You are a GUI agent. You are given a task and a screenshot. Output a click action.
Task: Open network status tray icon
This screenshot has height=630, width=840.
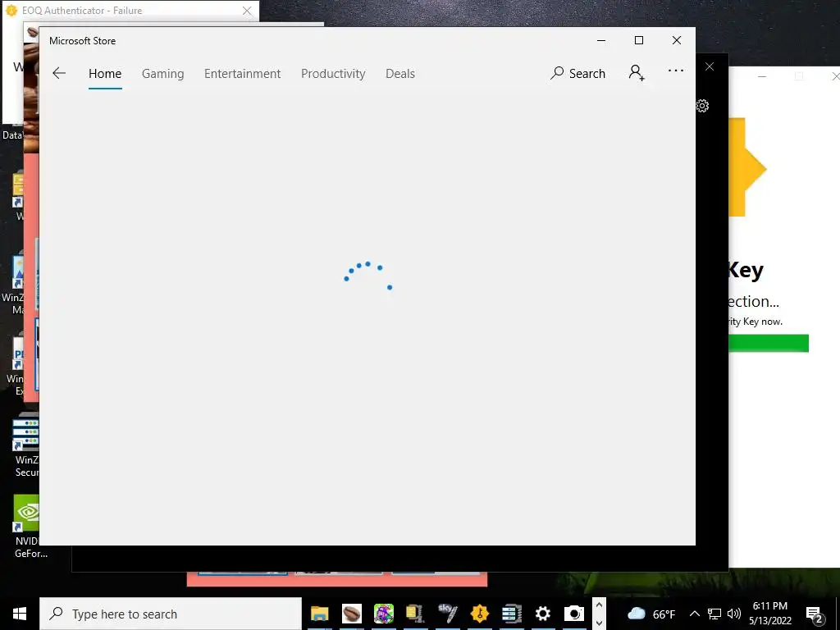tap(714, 614)
